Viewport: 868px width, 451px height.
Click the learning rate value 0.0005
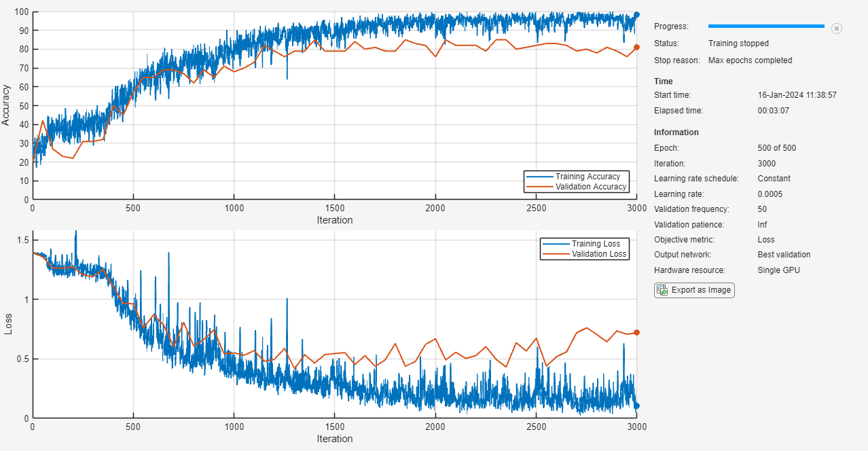[x=772, y=194]
